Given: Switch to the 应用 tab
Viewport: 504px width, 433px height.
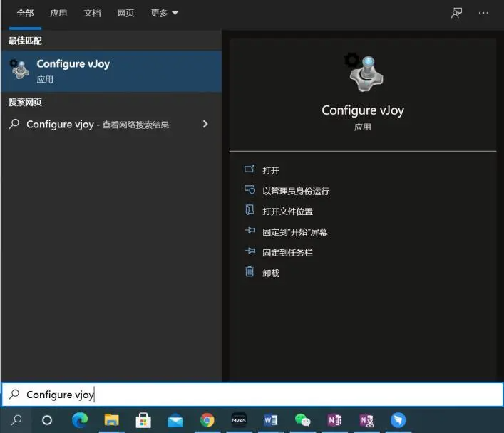Looking at the screenshot, I should (58, 13).
